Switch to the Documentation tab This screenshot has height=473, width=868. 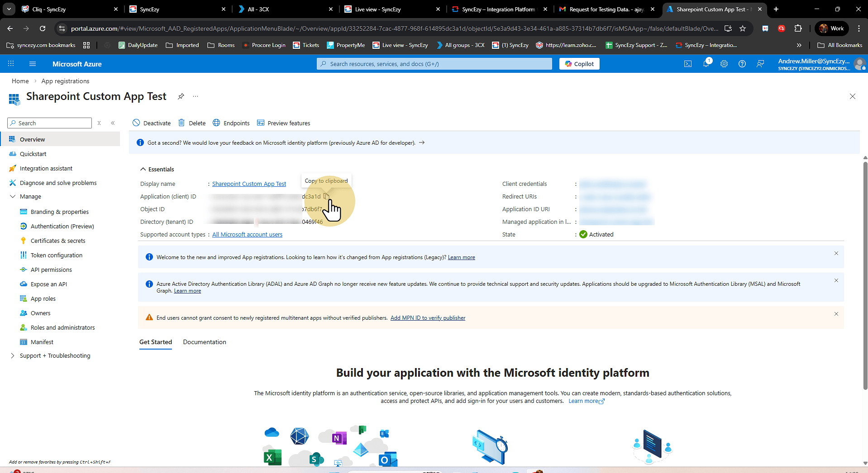pyautogui.click(x=205, y=342)
